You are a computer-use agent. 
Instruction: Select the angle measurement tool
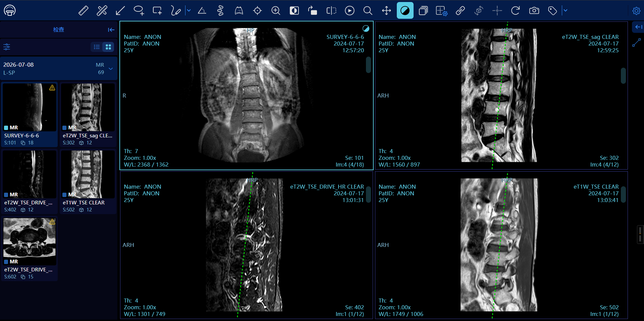pos(202,11)
